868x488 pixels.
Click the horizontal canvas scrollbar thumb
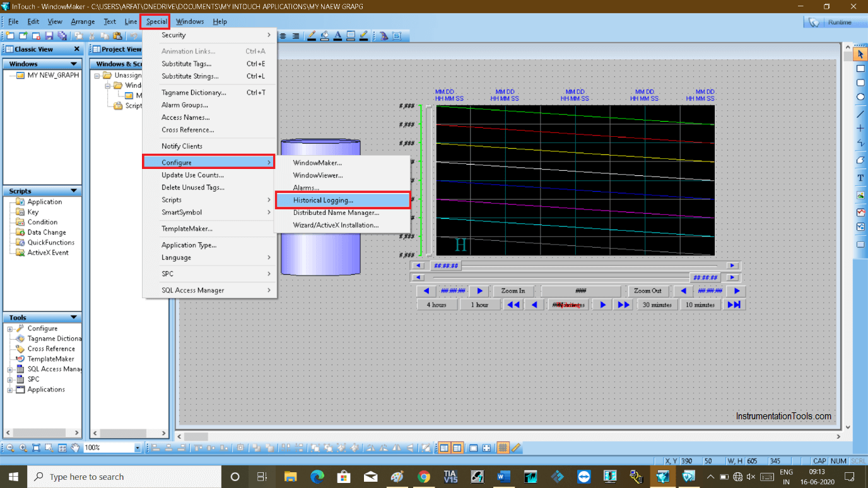[196, 436]
